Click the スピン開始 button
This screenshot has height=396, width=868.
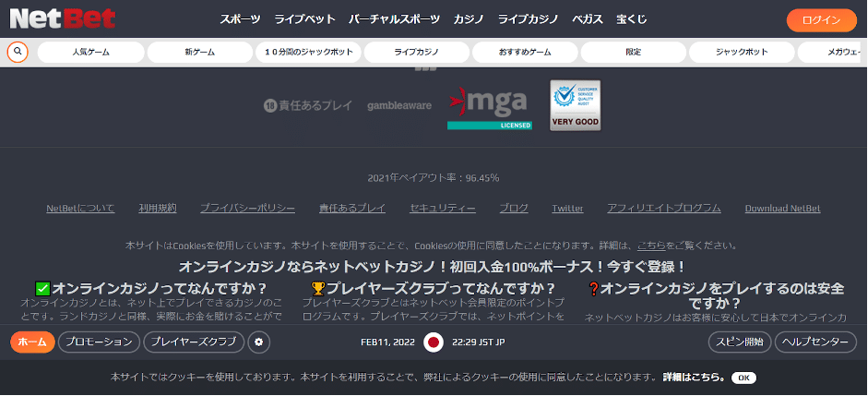pyautogui.click(x=740, y=342)
